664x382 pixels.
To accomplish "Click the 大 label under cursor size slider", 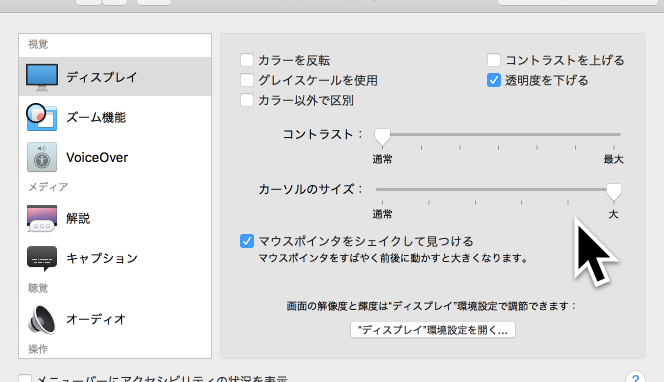I will [613, 214].
